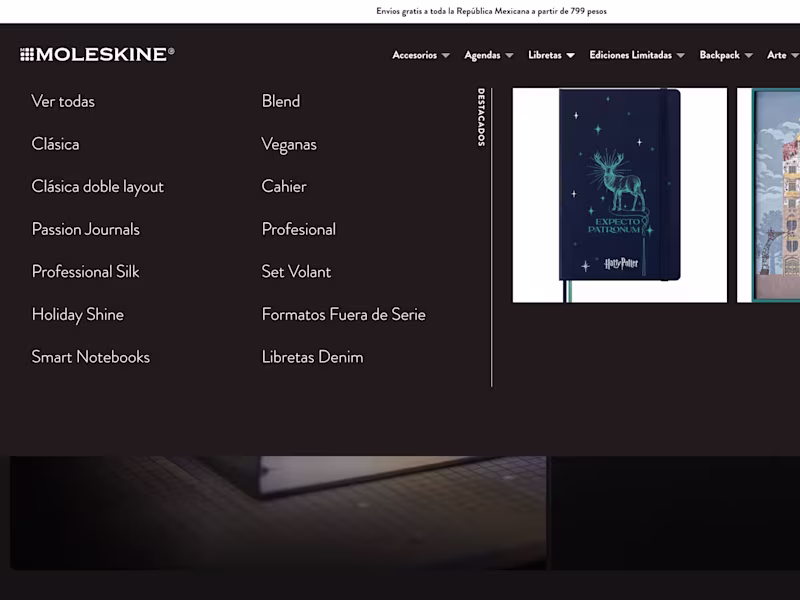The height and width of the screenshot is (600, 800).
Task: Expand the Ediciones Limitadas menu
Action: [x=637, y=55]
